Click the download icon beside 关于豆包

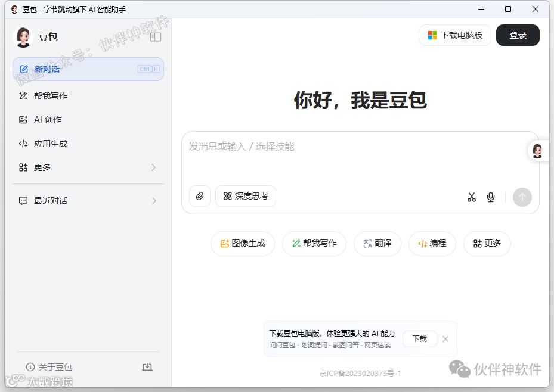click(147, 367)
